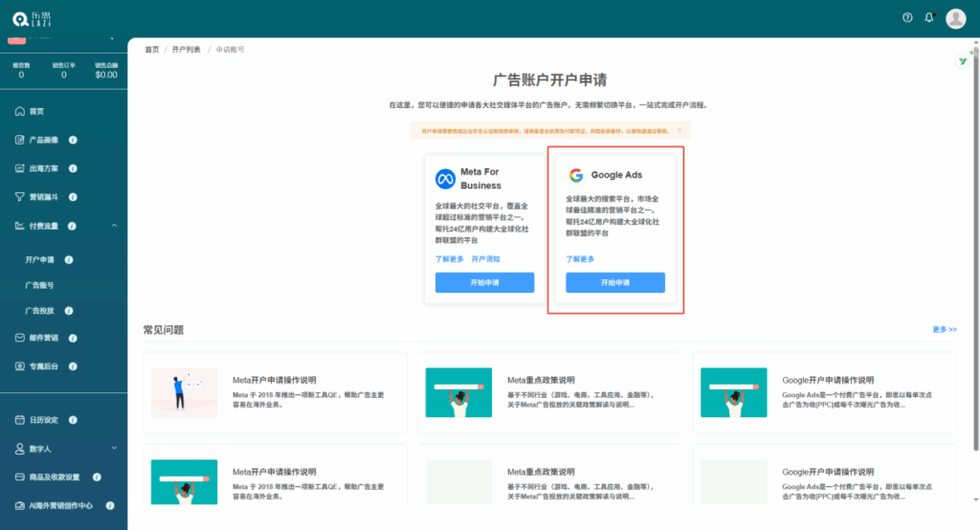
Task: Click 开始申请 under Google Ads
Action: click(x=614, y=283)
